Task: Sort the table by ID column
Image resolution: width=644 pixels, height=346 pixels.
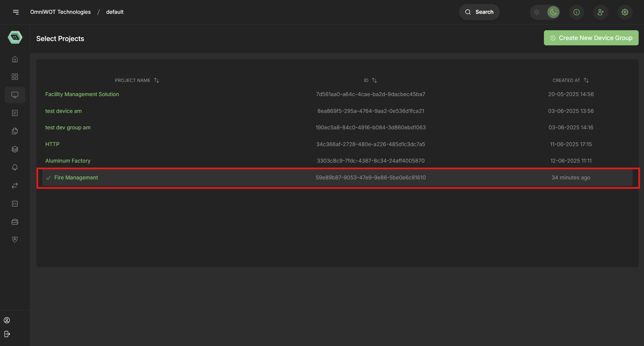Action: click(x=375, y=80)
